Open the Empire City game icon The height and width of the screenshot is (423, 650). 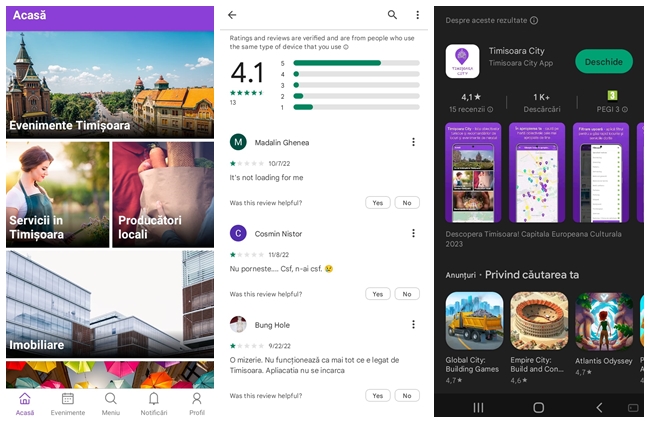539,320
